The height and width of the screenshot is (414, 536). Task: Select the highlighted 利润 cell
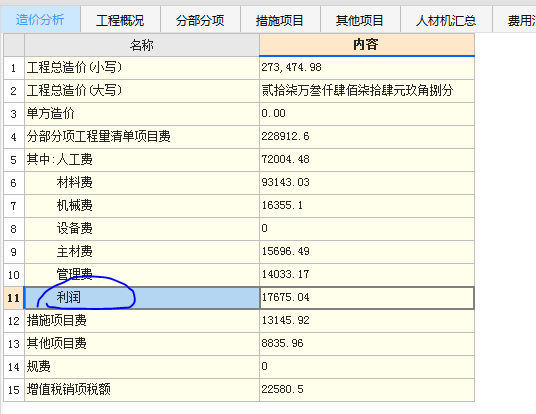(x=142, y=298)
